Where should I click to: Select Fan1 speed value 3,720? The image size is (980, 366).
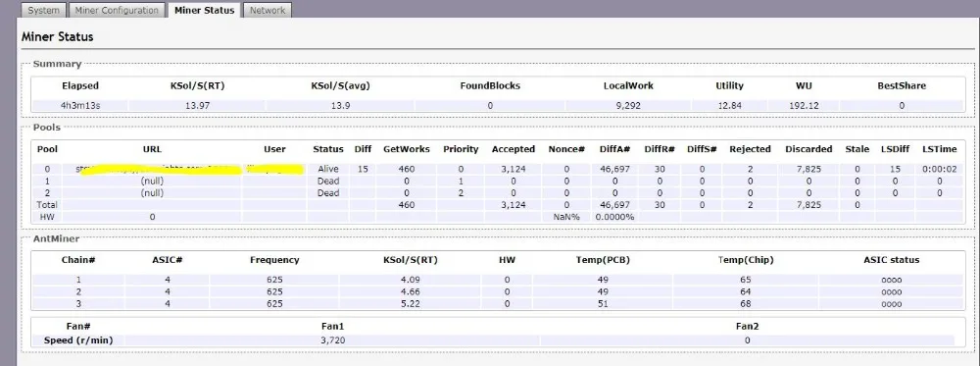(332, 340)
